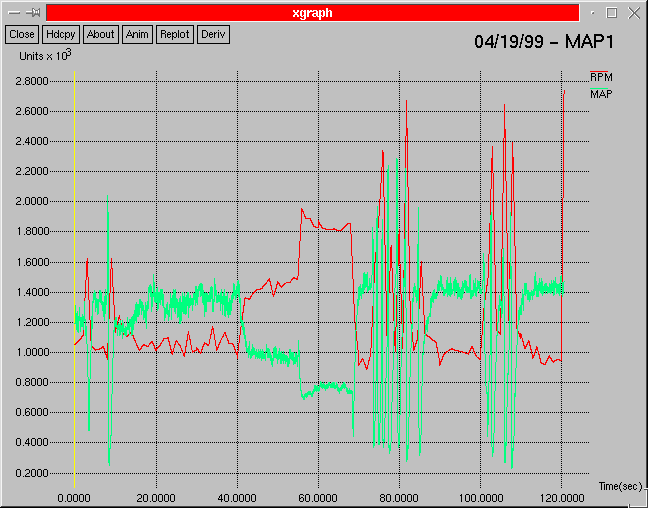Screen dimensions: 648x508
Task: Click the graph title 04/19/99 – MAP1
Action: point(544,42)
